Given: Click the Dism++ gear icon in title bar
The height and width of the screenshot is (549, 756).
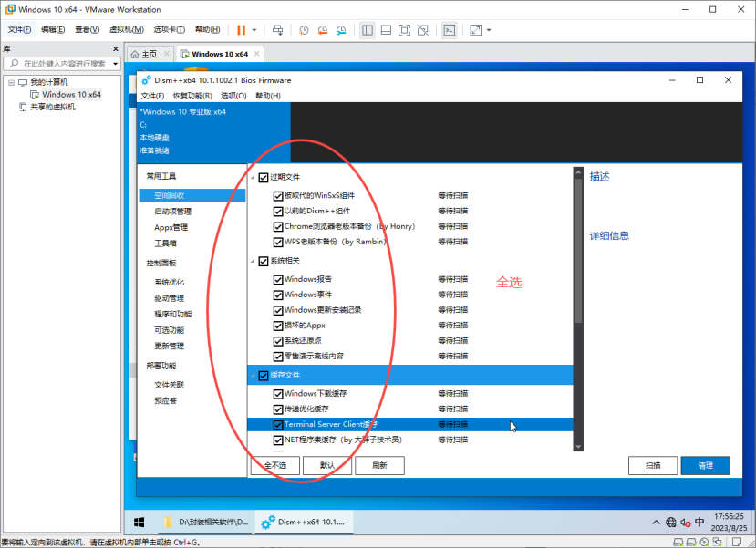Looking at the screenshot, I should (146, 80).
